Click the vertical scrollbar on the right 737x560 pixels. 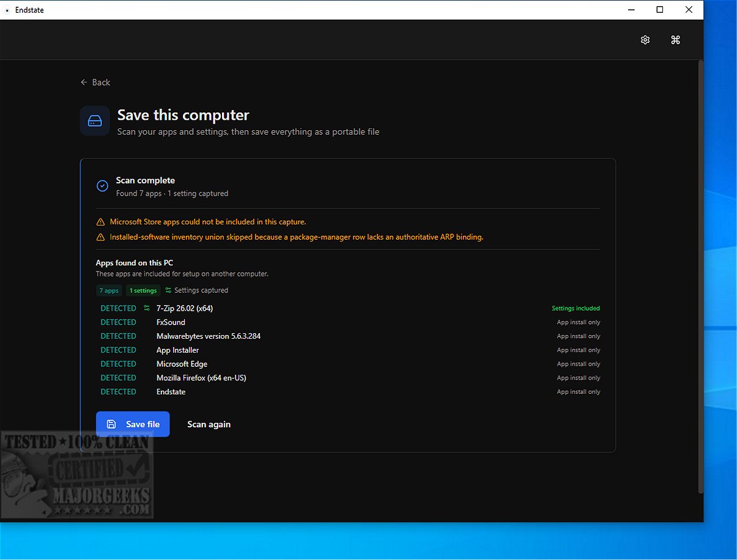(x=701, y=276)
